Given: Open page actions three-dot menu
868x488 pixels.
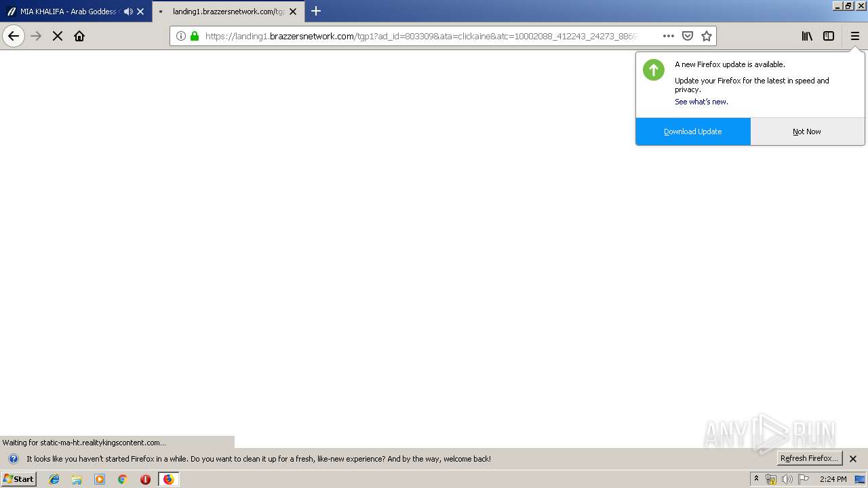Looking at the screenshot, I should click(x=669, y=36).
